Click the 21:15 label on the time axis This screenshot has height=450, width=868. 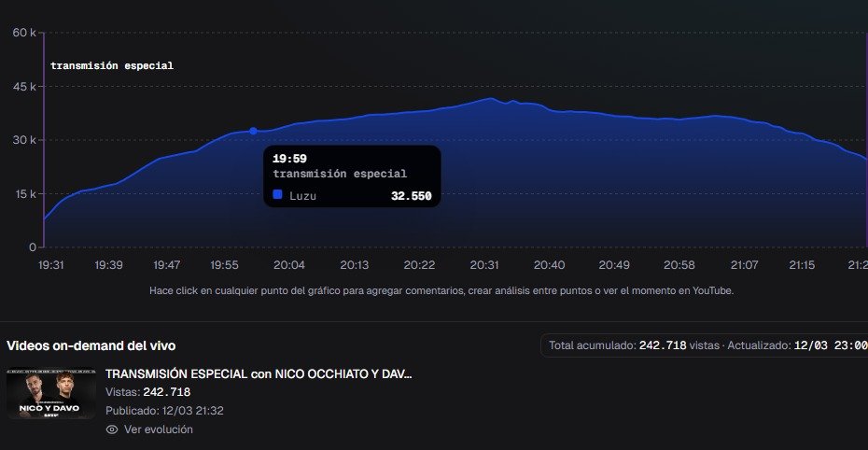coord(802,265)
